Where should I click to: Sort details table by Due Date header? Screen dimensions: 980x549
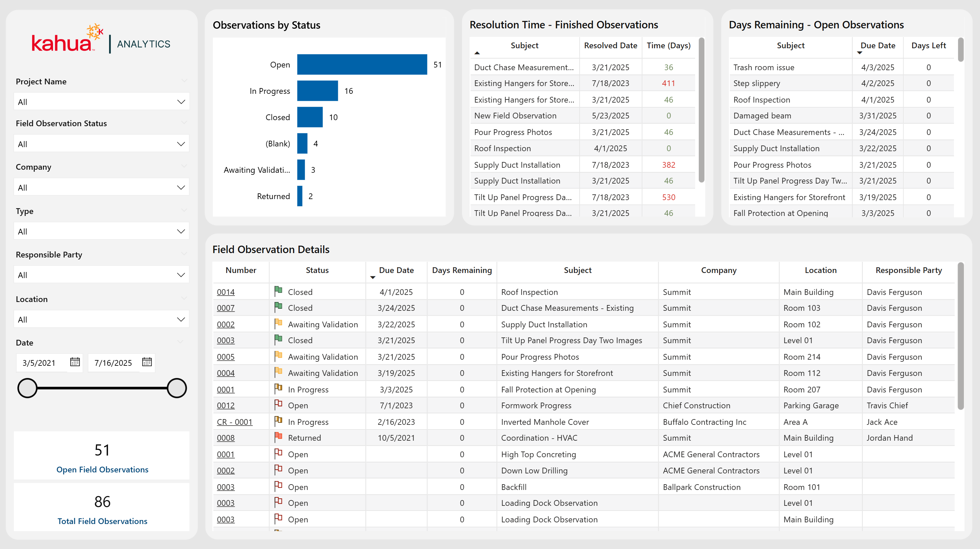(396, 270)
